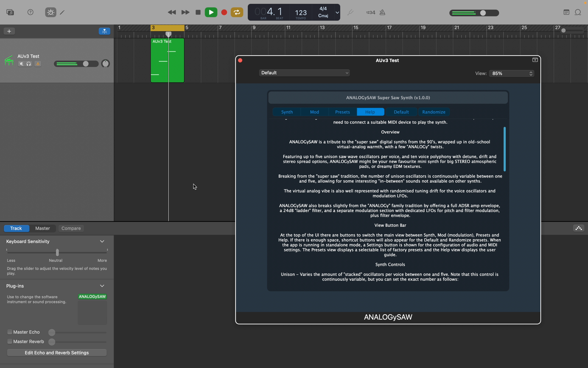Viewport: 588px width, 368px height.
Task: Open Quick Help question mark
Action: tap(30, 12)
